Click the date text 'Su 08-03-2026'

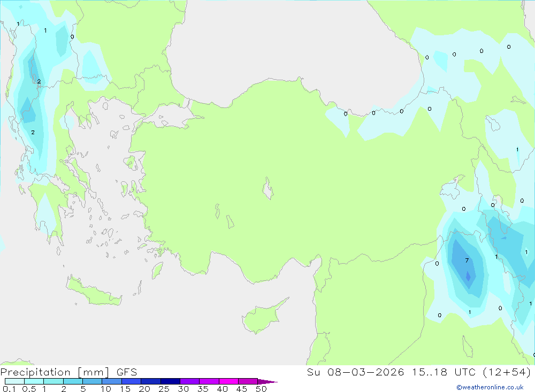pyautogui.click(x=355, y=372)
